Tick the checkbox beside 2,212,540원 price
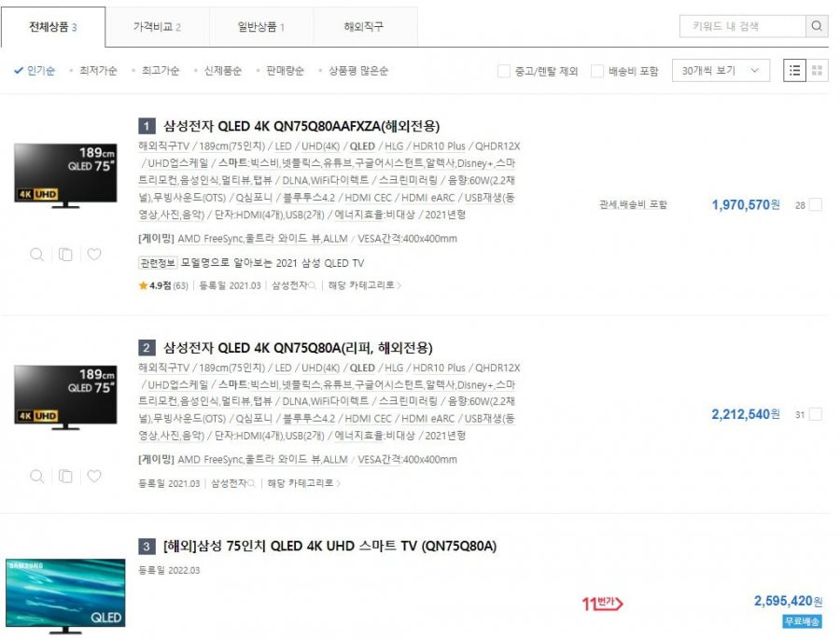Viewport: 840px width, 639px height. click(x=816, y=414)
